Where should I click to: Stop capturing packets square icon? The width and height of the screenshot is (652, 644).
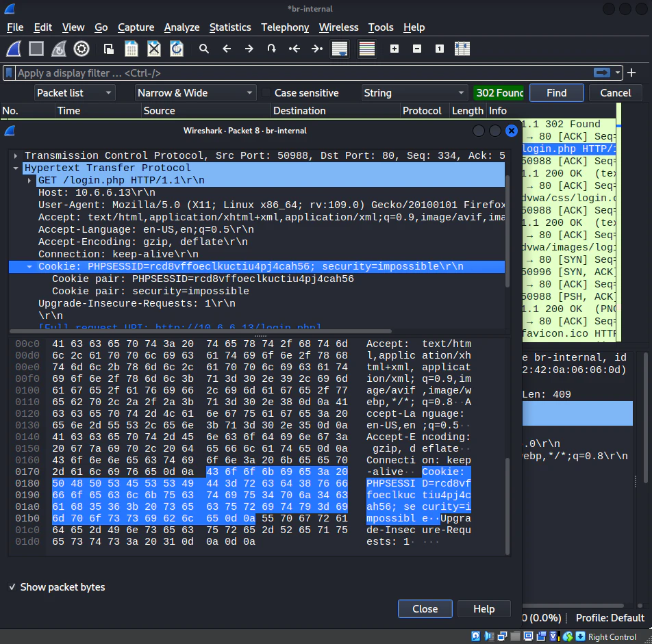click(36, 49)
